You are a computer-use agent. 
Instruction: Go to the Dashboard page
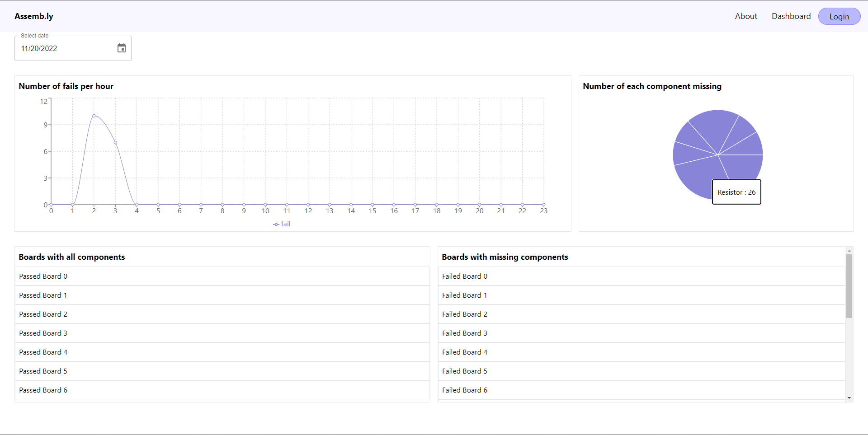[x=791, y=16]
